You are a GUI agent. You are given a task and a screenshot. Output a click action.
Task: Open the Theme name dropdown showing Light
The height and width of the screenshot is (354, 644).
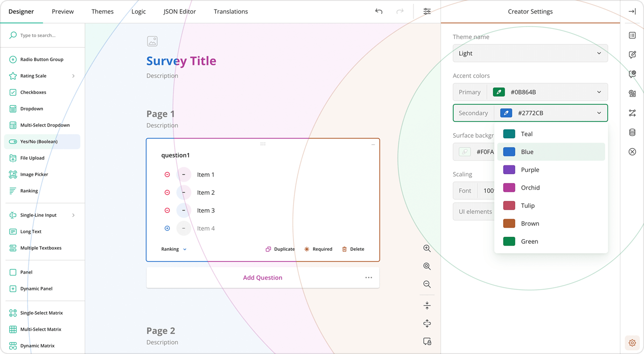(x=530, y=53)
